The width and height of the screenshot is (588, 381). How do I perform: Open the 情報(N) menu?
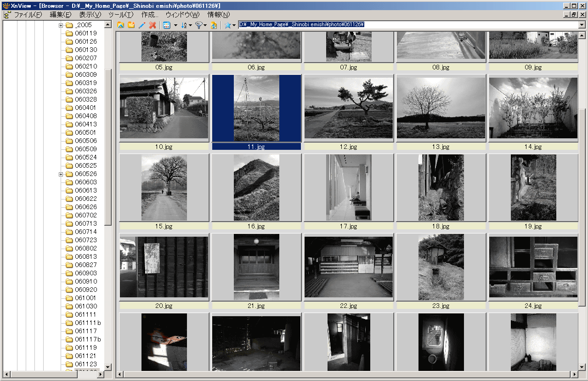(x=219, y=14)
